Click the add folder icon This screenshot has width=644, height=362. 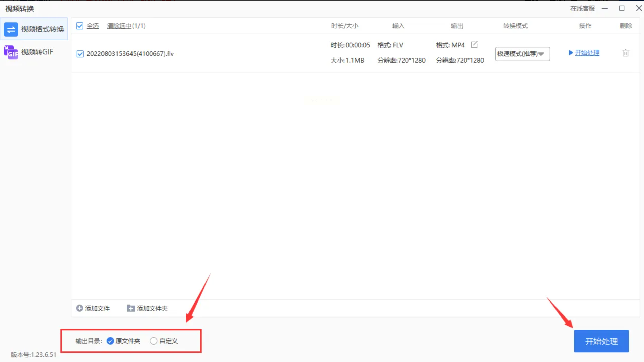(x=130, y=308)
